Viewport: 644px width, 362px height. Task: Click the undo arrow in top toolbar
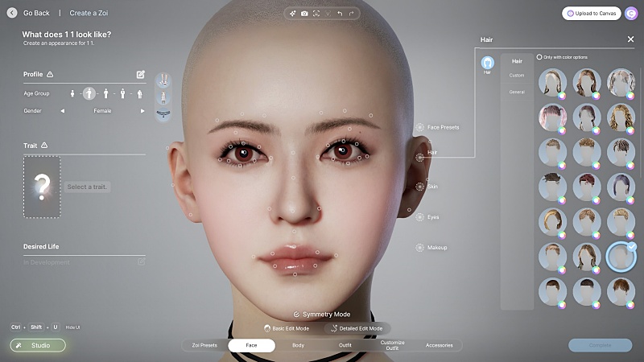(x=340, y=14)
